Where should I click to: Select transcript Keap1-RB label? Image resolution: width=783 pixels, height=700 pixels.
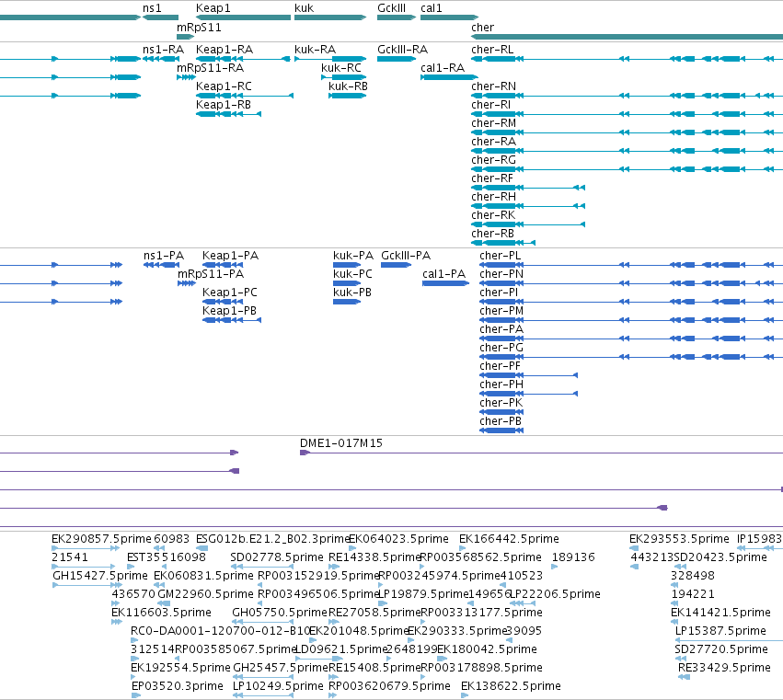coord(224,105)
